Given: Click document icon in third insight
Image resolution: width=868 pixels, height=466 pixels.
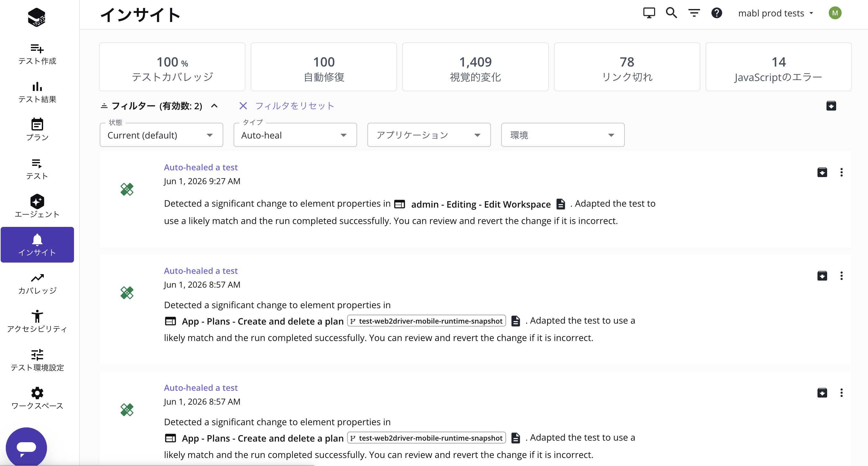Looking at the screenshot, I should (x=515, y=438).
